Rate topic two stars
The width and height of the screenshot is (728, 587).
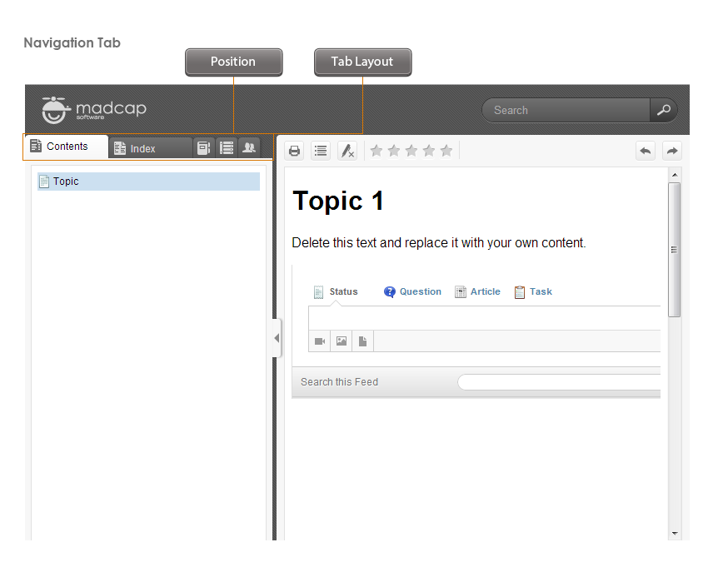(394, 151)
